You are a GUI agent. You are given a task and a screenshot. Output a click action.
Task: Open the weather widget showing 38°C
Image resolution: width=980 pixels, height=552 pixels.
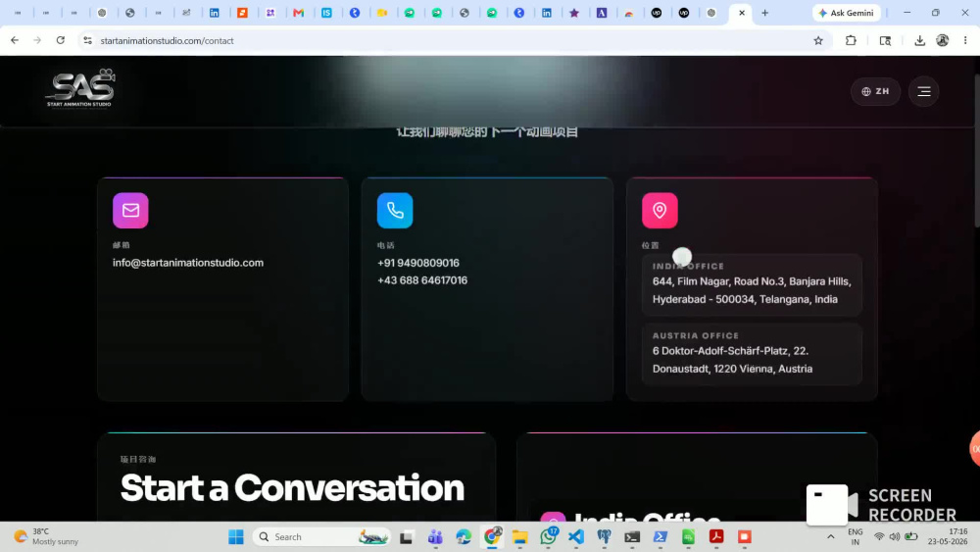tap(47, 537)
